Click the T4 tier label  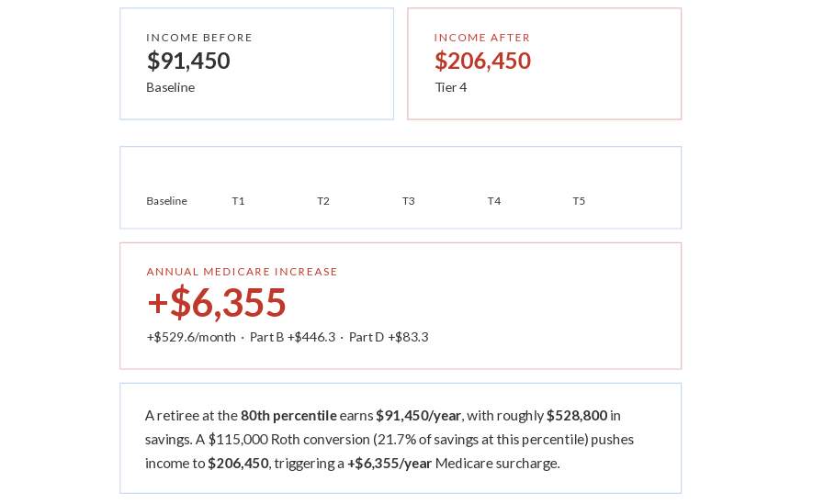(494, 201)
